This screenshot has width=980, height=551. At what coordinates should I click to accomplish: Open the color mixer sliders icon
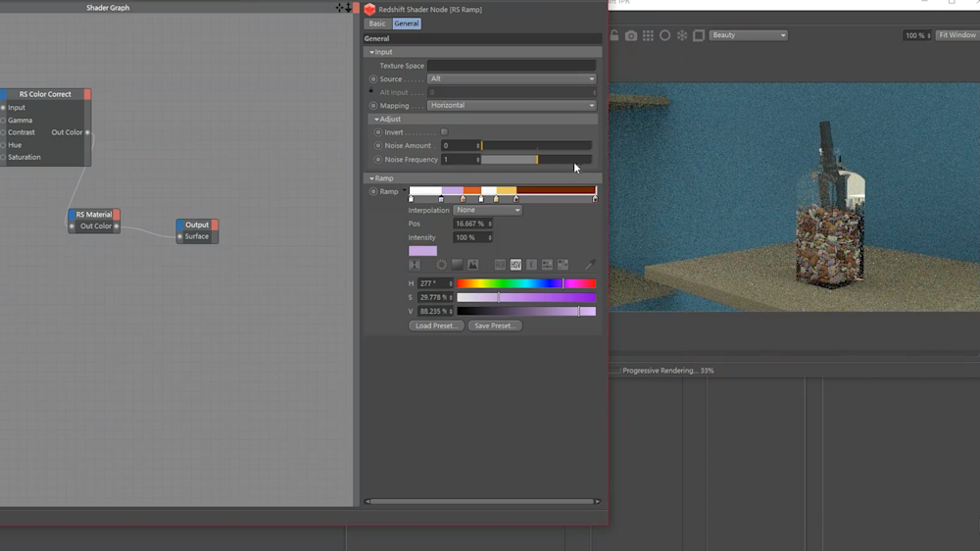click(547, 265)
